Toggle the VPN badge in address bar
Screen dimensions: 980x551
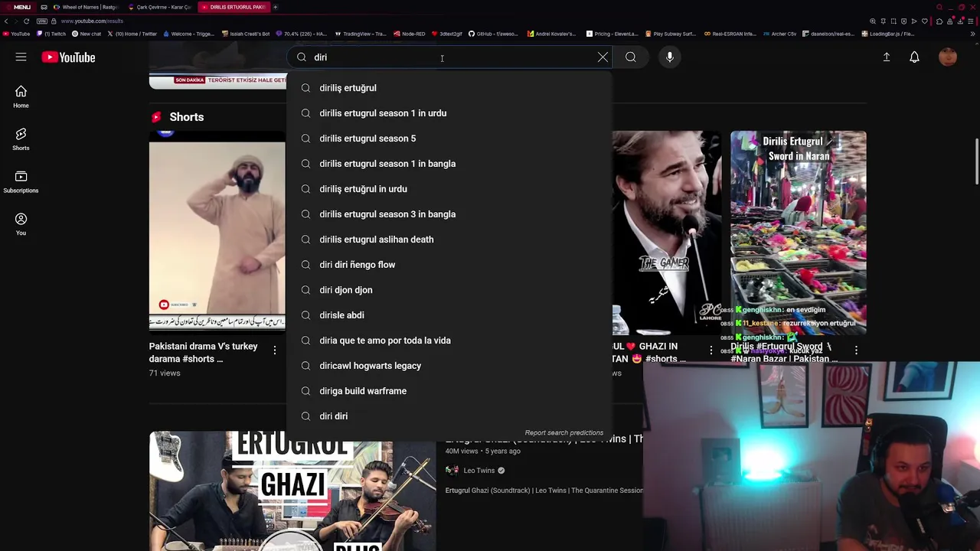[41, 21]
